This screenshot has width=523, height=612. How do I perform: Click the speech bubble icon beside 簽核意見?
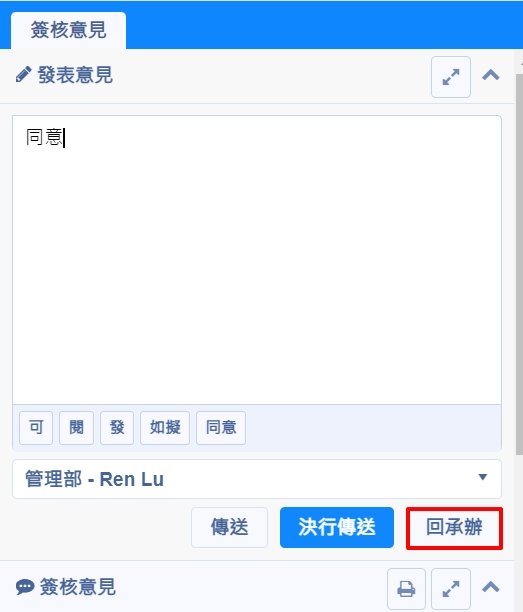[25, 587]
